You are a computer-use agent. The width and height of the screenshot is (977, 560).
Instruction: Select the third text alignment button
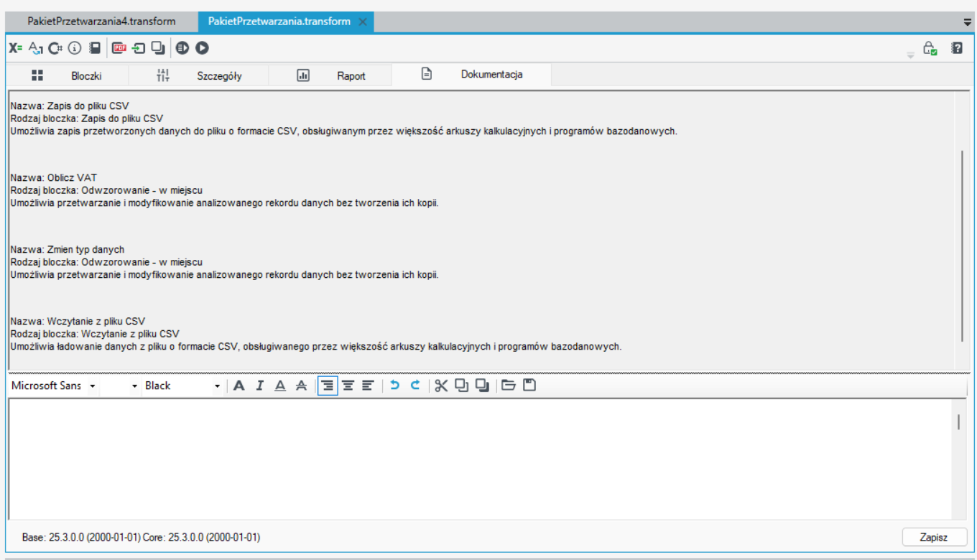(368, 386)
